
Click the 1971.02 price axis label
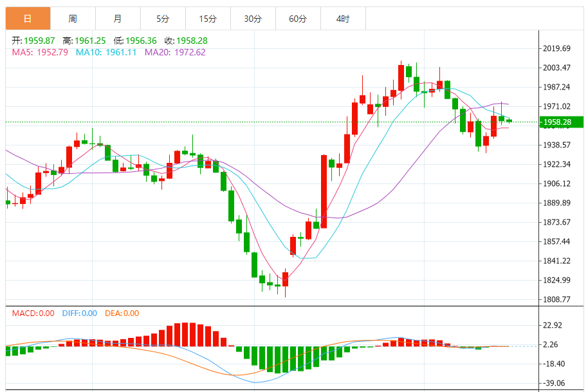(x=556, y=106)
